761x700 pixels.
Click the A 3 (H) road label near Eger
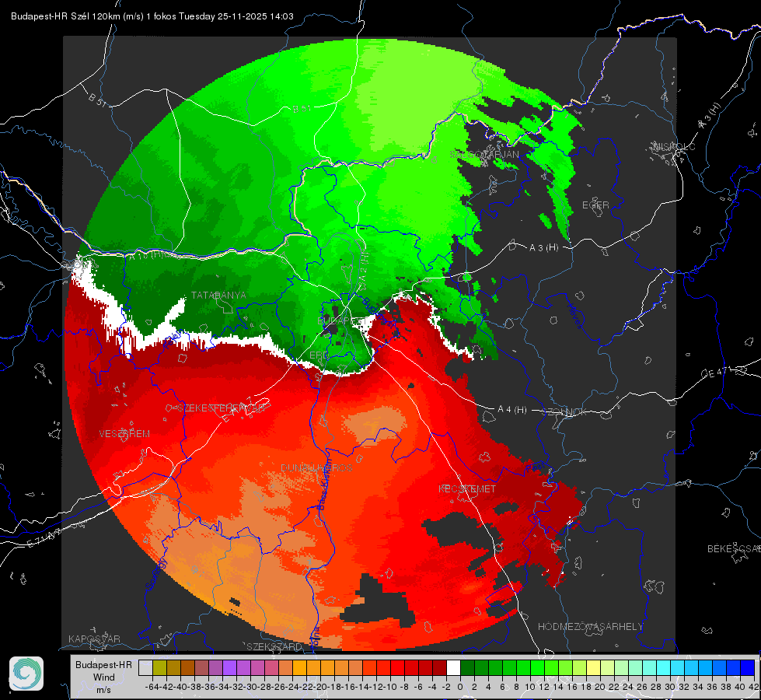(543, 248)
